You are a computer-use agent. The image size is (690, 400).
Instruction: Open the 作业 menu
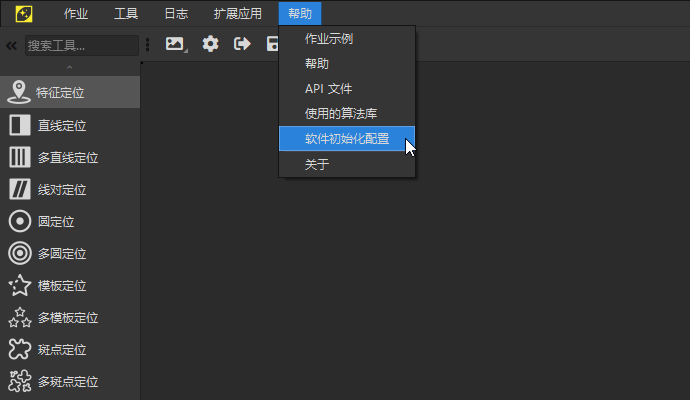coord(75,14)
